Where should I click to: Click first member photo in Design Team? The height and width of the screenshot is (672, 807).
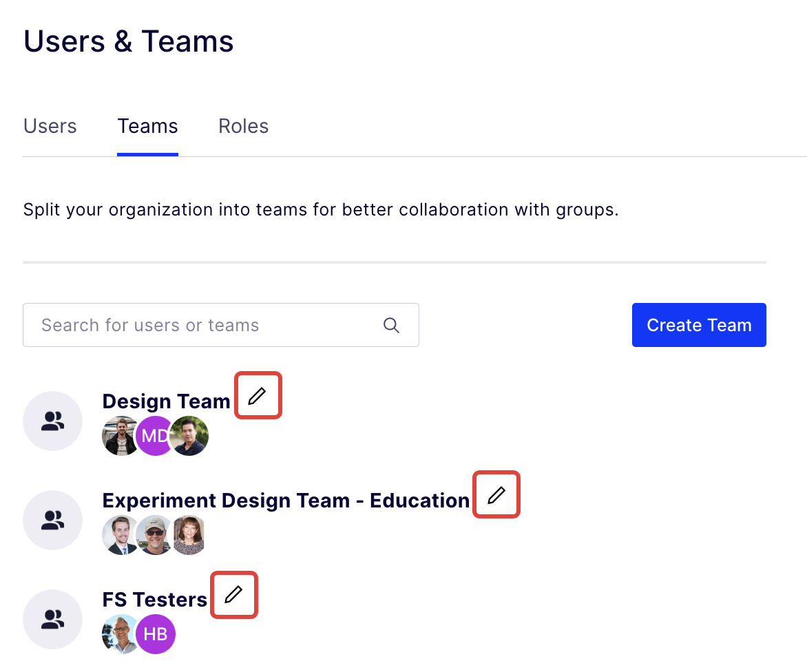(120, 436)
